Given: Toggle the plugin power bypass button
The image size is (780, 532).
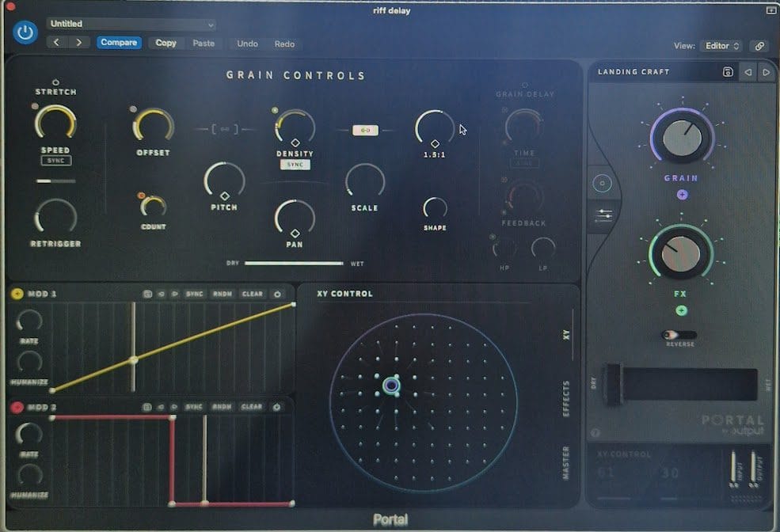Looking at the screenshot, I should click(x=25, y=32).
